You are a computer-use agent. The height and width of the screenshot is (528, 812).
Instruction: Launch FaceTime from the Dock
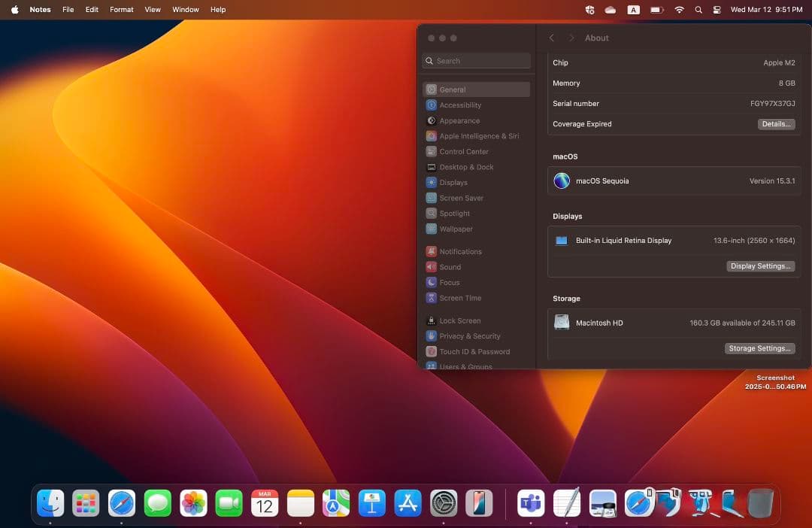coord(229,503)
